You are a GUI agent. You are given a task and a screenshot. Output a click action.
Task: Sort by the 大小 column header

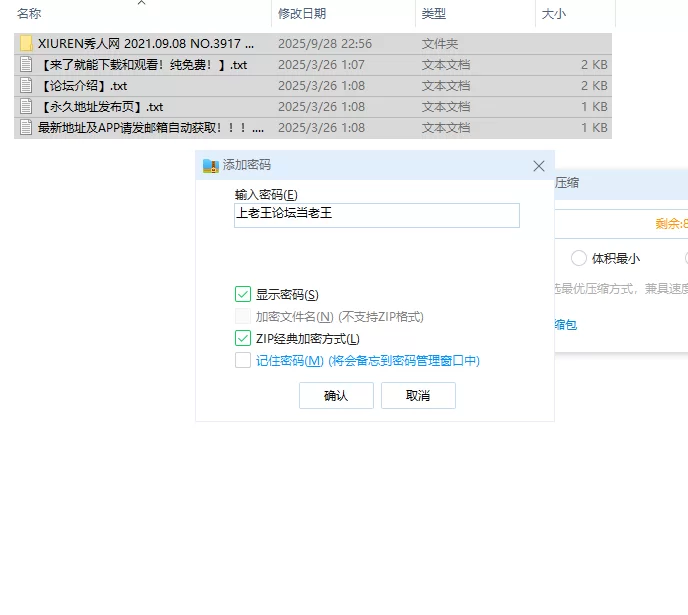(554, 14)
